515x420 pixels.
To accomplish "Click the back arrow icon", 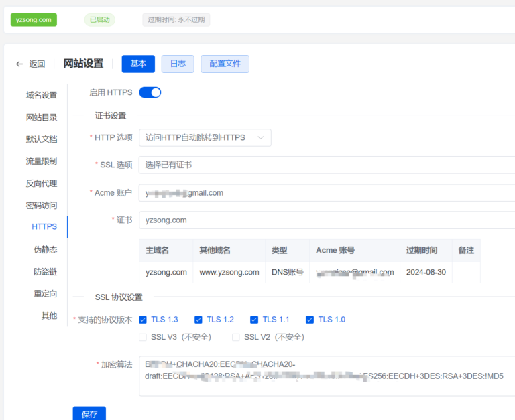I will pos(19,64).
